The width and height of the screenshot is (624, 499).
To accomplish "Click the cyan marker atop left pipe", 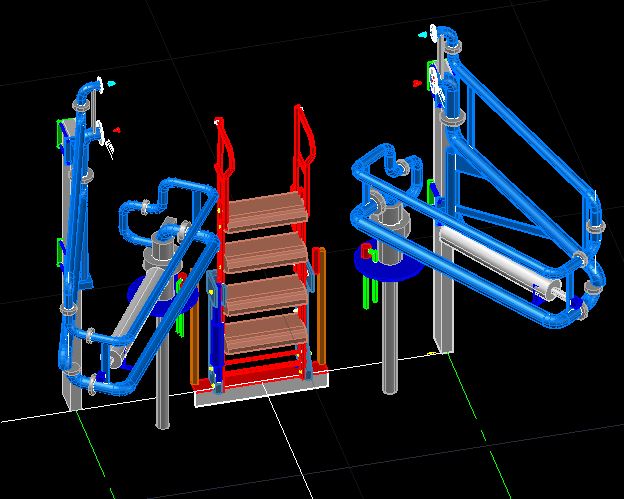I will (x=112, y=83).
